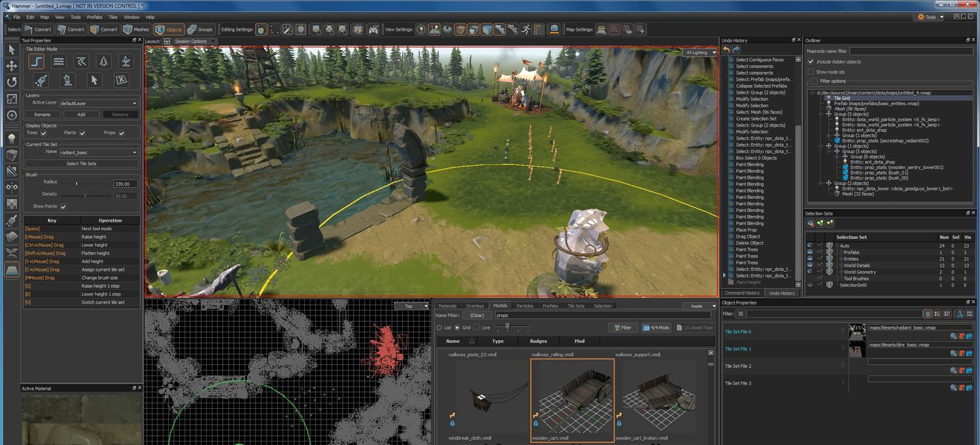Select Tile Grid in the Outliner tree

tap(841, 98)
